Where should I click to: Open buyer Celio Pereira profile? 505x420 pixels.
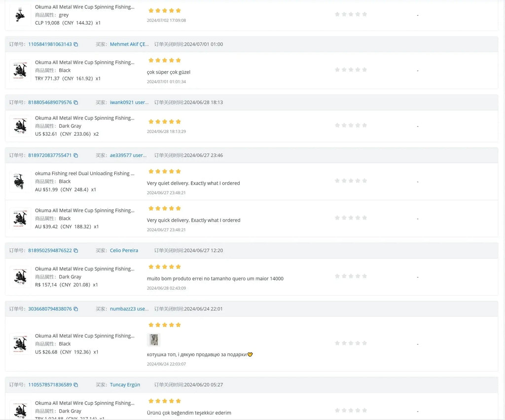tap(124, 251)
